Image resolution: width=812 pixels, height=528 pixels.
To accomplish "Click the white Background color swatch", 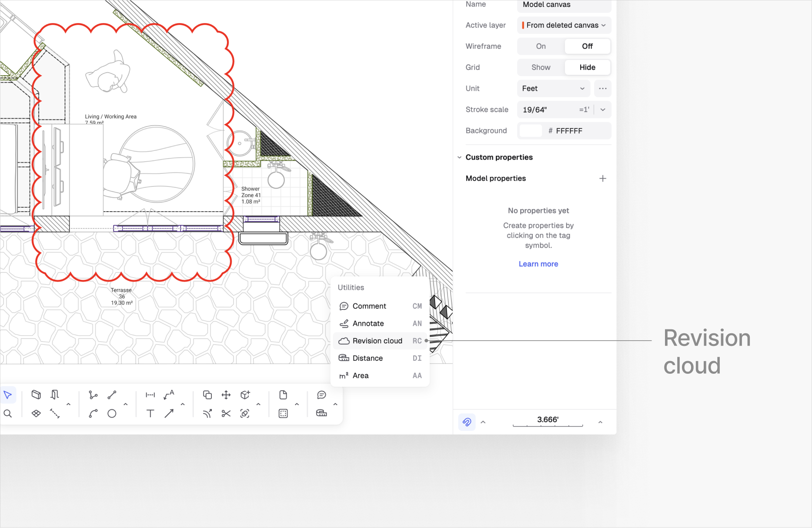I will pyautogui.click(x=531, y=131).
